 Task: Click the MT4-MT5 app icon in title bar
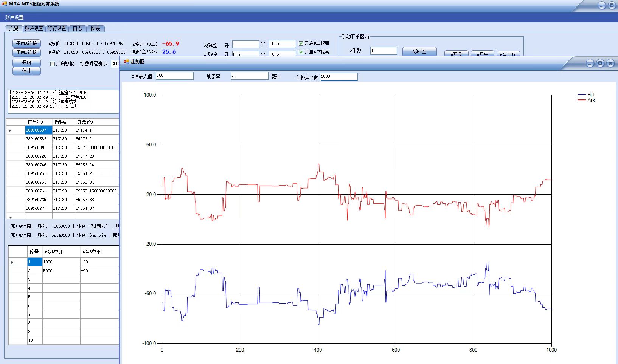[x=5, y=4]
